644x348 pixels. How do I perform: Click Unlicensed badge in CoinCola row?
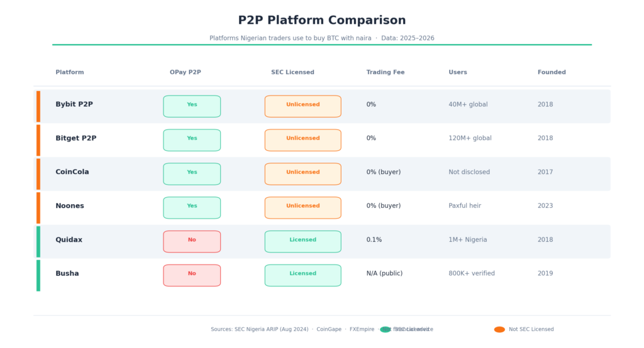tap(303, 174)
